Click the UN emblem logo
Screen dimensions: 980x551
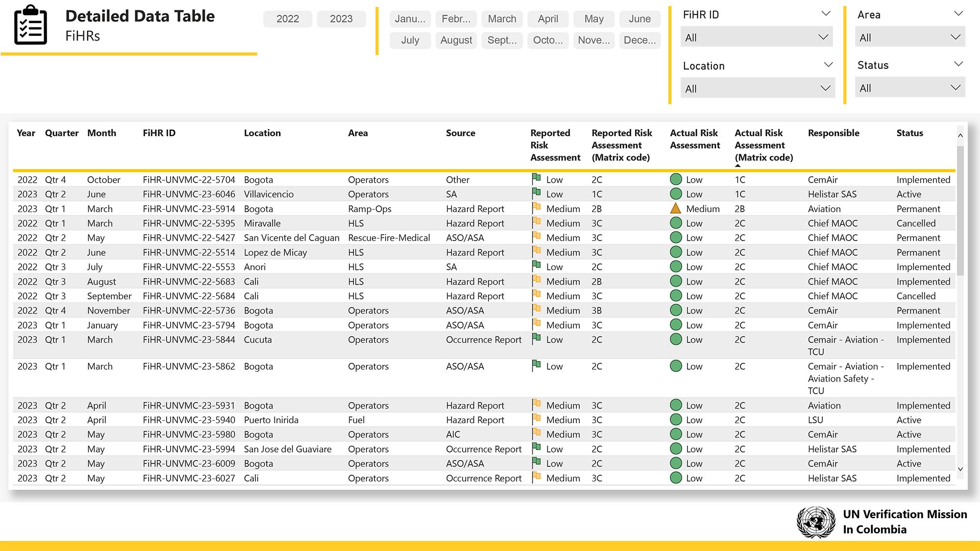pos(816,522)
